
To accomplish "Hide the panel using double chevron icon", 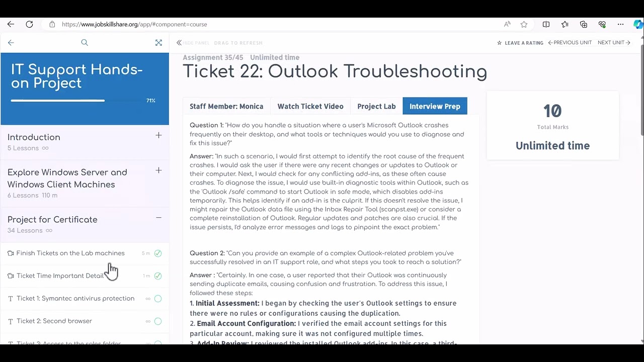I will [179, 43].
